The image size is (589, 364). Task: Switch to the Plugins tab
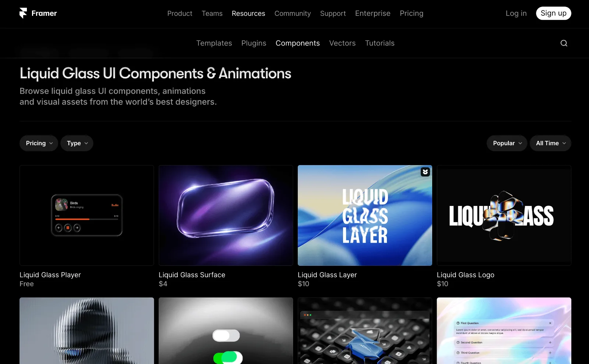(254, 43)
